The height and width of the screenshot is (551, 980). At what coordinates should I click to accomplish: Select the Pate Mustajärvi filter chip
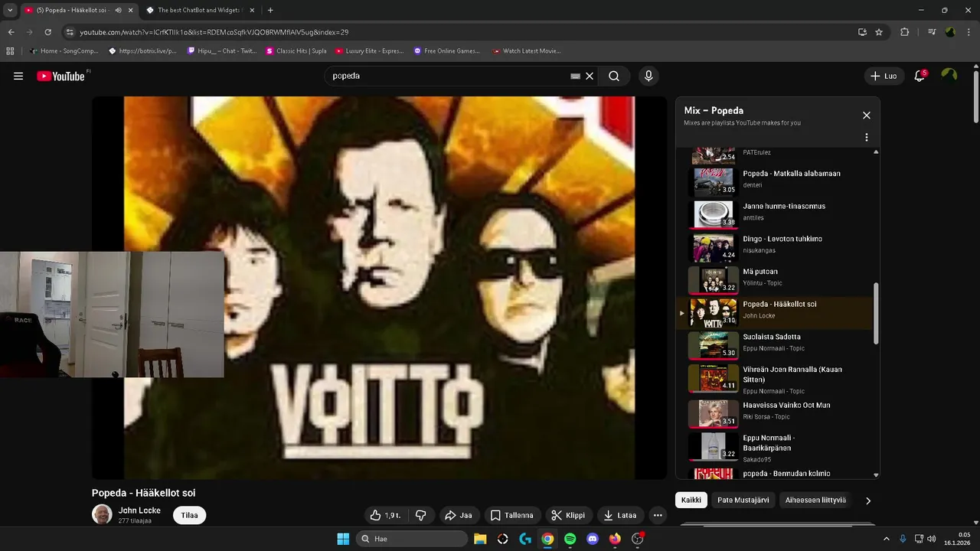(743, 500)
